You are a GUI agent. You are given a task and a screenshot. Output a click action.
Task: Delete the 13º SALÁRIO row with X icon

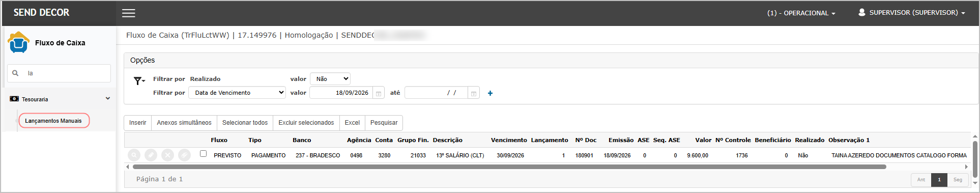coord(167,155)
